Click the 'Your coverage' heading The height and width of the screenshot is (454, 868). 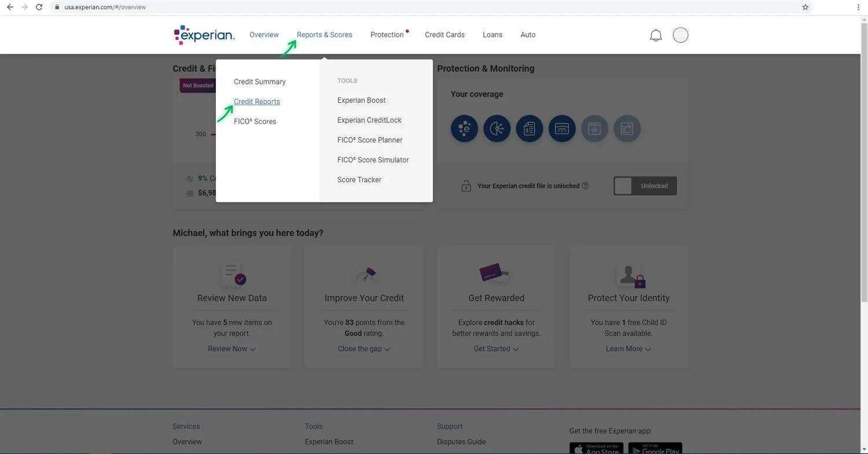pyautogui.click(x=477, y=94)
